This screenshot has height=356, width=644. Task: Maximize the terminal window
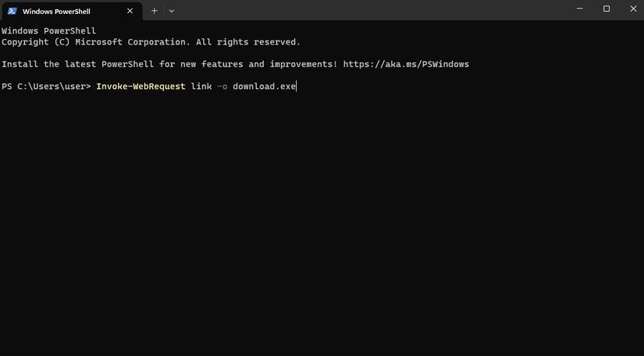coord(607,9)
